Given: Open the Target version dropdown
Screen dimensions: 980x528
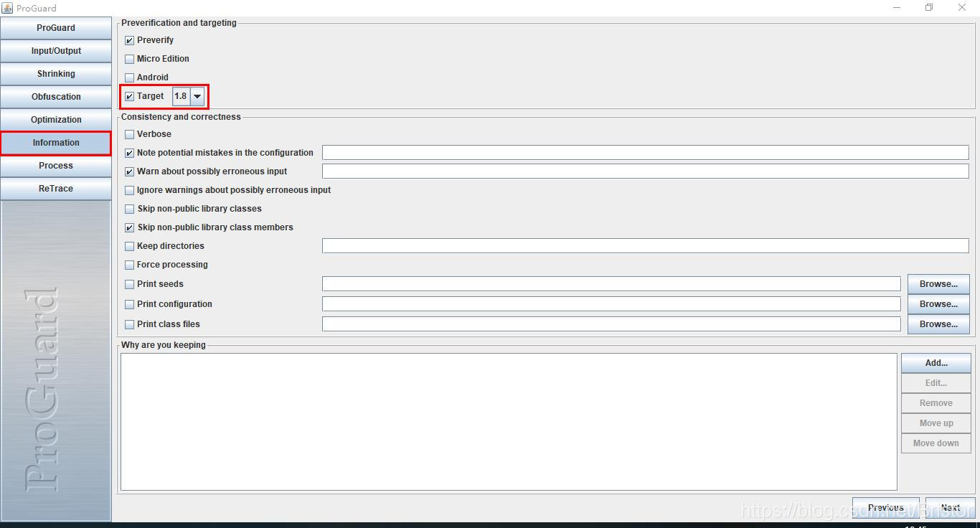Looking at the screenshot, I should point(197,96).
